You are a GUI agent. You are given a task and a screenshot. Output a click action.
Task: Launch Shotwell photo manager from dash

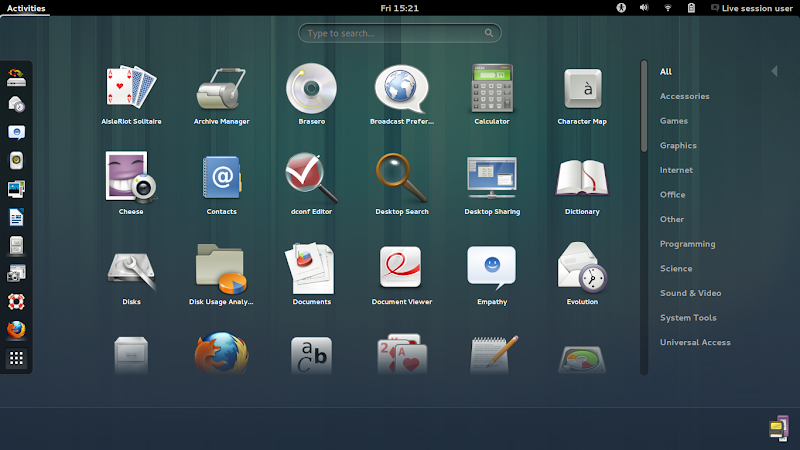16,189
